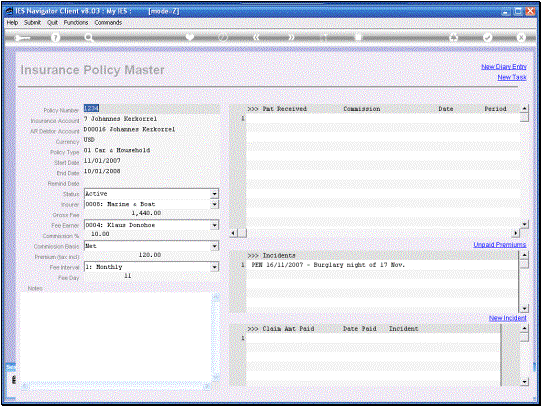Click the checkmark submit icon in the toolbar
The height and width of the screenshot is (406, 541).
pos(487,37)
